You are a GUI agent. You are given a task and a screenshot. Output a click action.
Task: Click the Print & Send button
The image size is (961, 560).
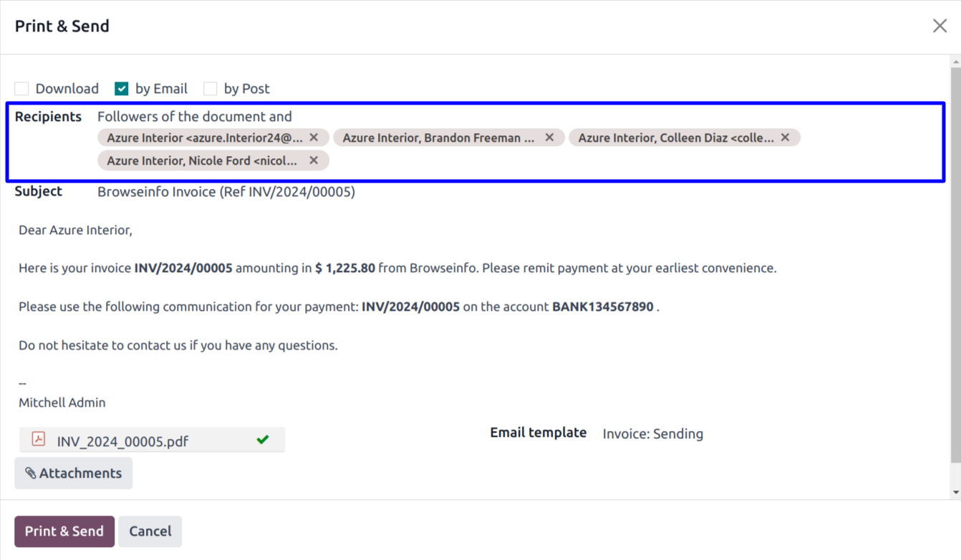[64, 531]
